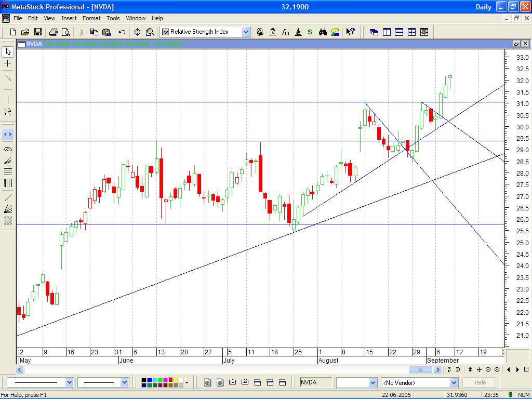Select the vertical time zones tool
Viewport: 532px width, 399px height.
tap(8, 183)
